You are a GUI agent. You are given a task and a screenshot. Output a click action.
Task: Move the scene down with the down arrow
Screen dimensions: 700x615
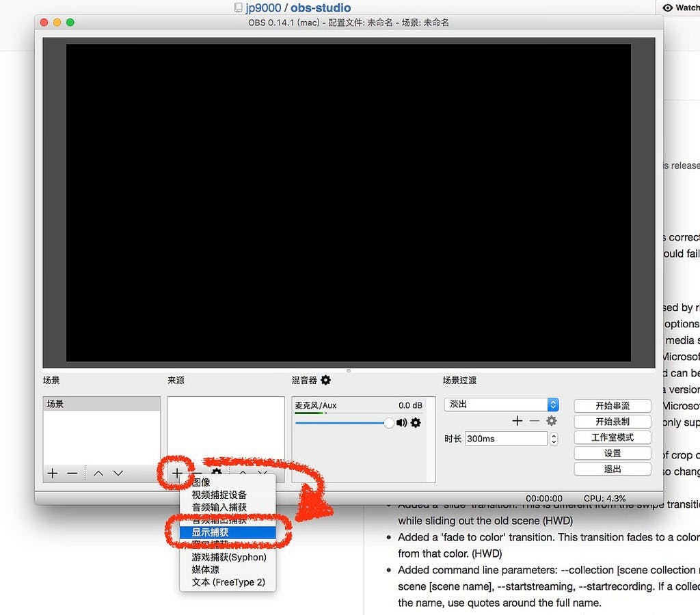[118, 473]
